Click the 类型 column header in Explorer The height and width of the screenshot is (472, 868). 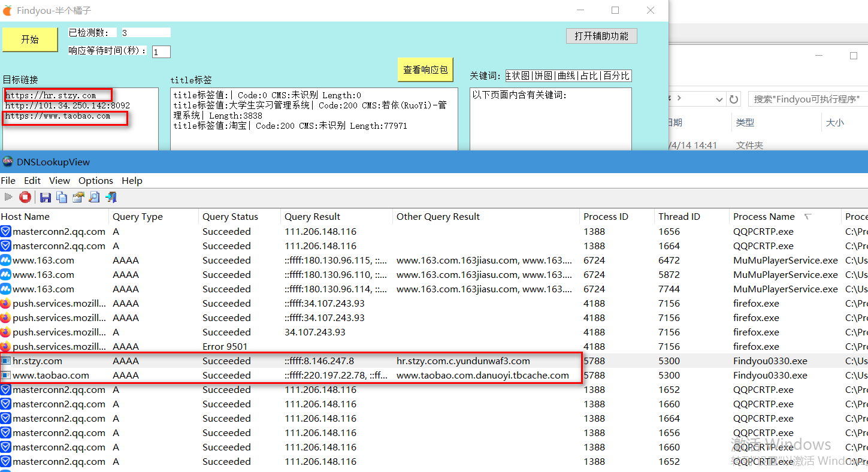click(x=745, y=122)
